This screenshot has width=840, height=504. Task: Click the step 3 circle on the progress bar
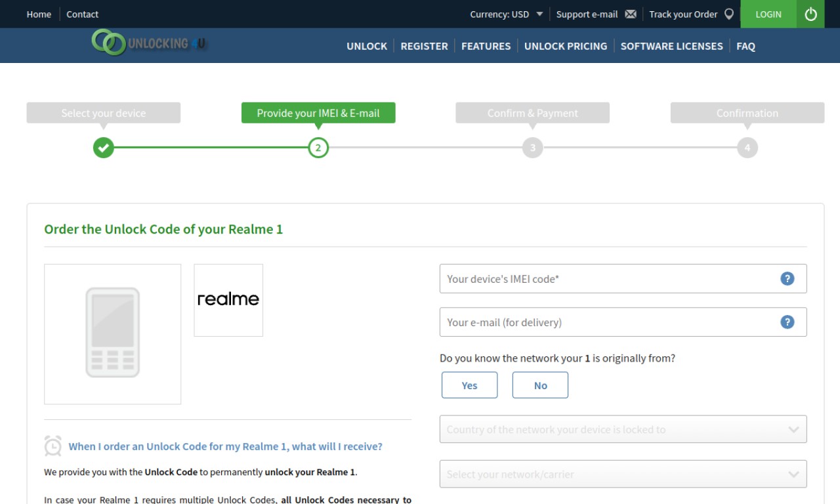[533, 148]
